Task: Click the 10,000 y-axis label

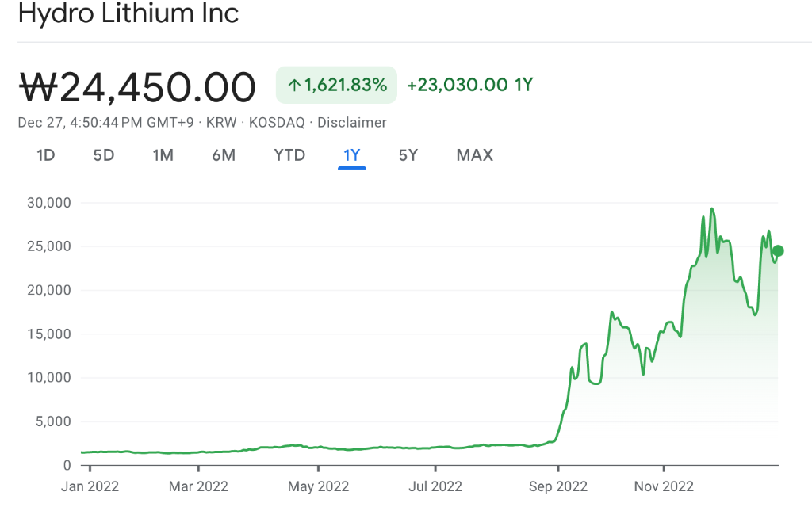Action: point(49,378)
